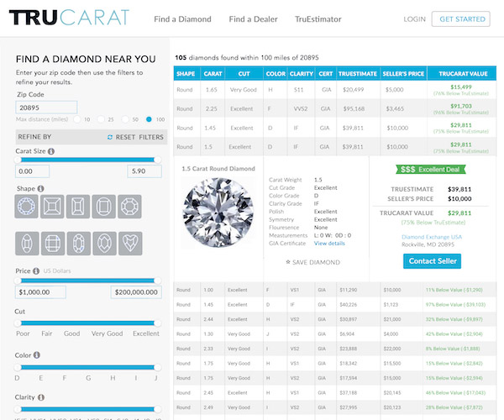Select the 2.44 carat row priced $21,000
This screenshot has height=420, width=504.
335,319
